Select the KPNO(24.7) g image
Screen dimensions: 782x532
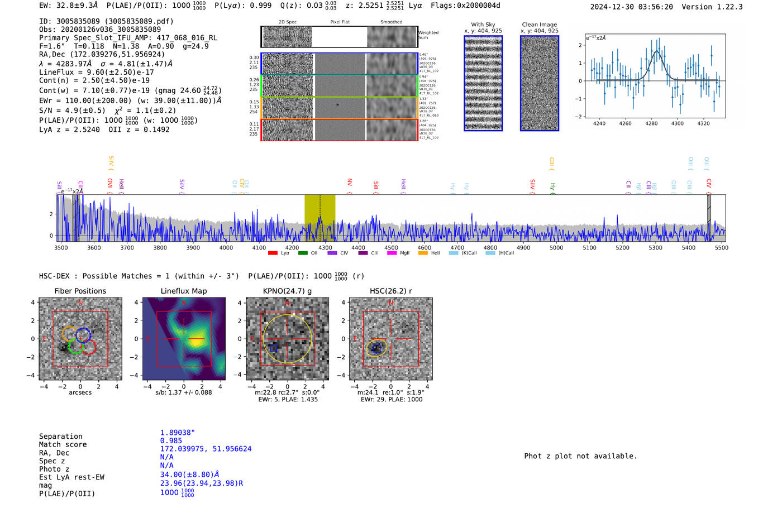tap(287, 339)
